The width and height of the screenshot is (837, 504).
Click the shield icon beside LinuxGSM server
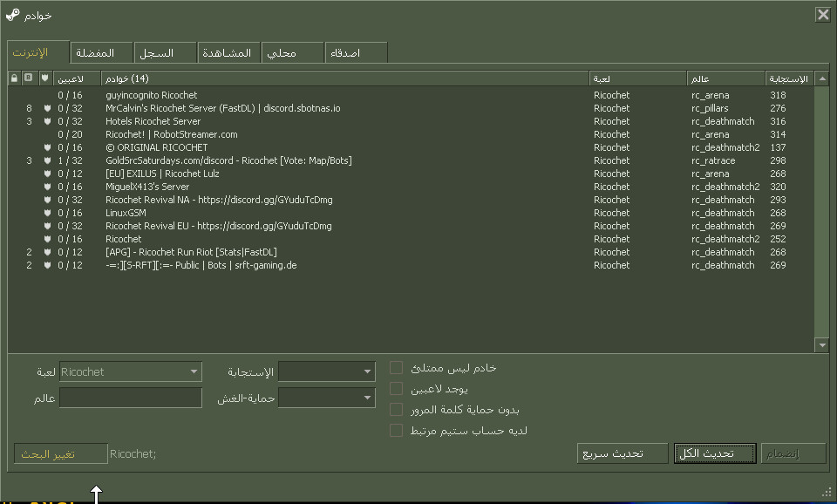[46, 213]
